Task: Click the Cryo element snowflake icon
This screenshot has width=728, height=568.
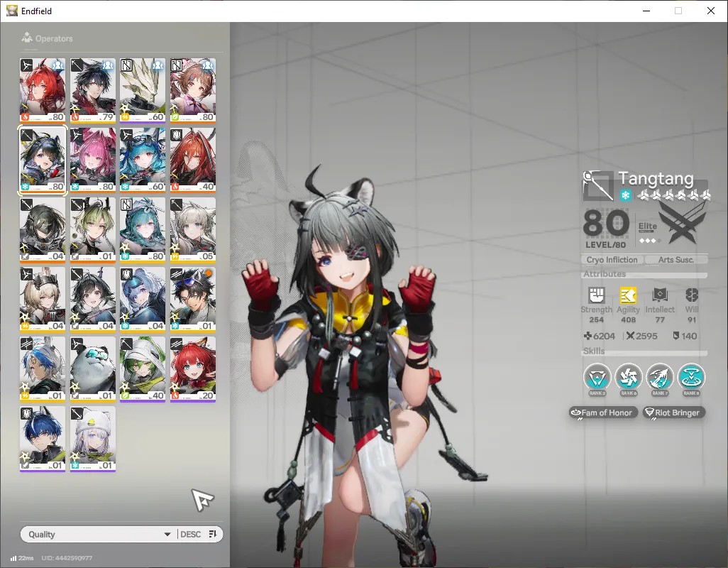Action: [x=625, y=195]
